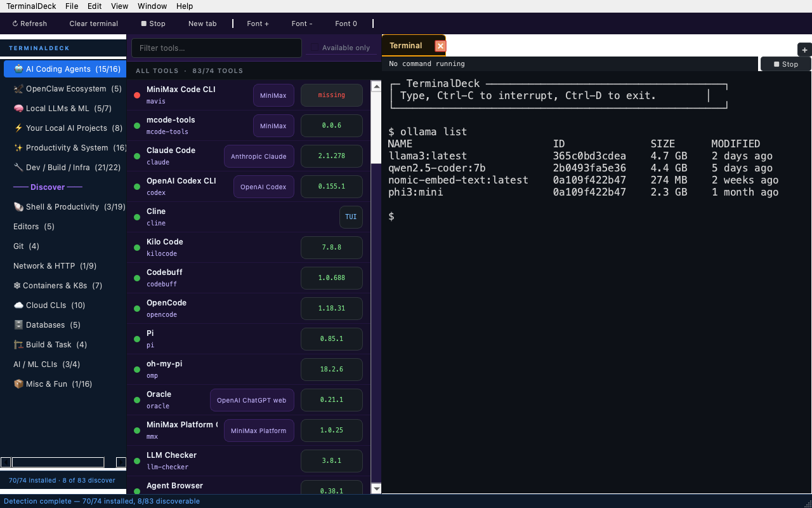This screenshot has width=812, height=508.
Task: Click the Local LLMs & ML brain icon
Action: pos(18,108)
